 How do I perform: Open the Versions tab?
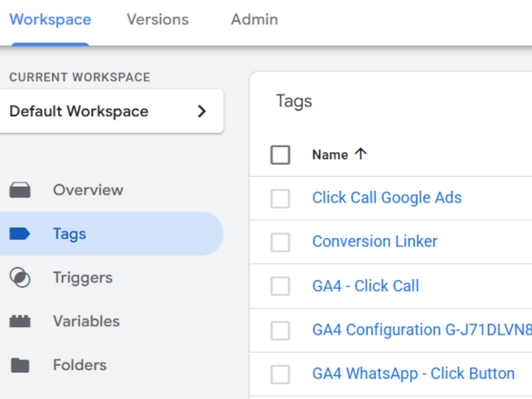[158, 20]
